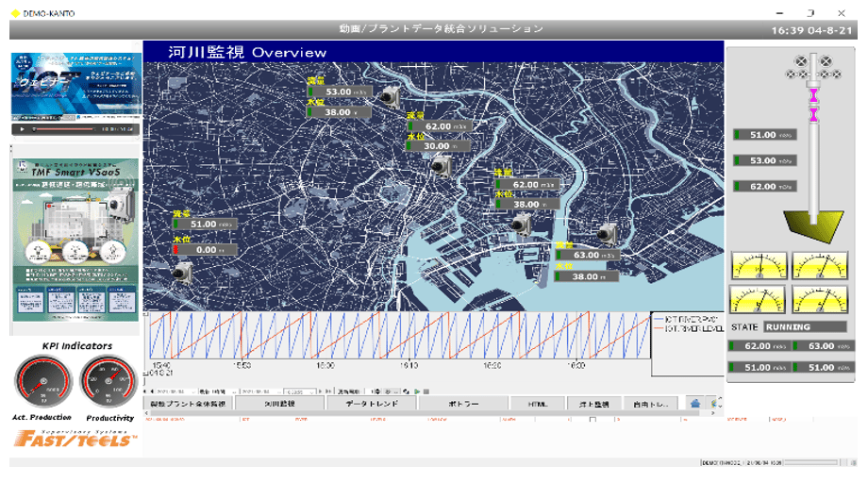Click the 62.00 flow value above 30.00
Screen dimensions: 868x483
[439, 126]
